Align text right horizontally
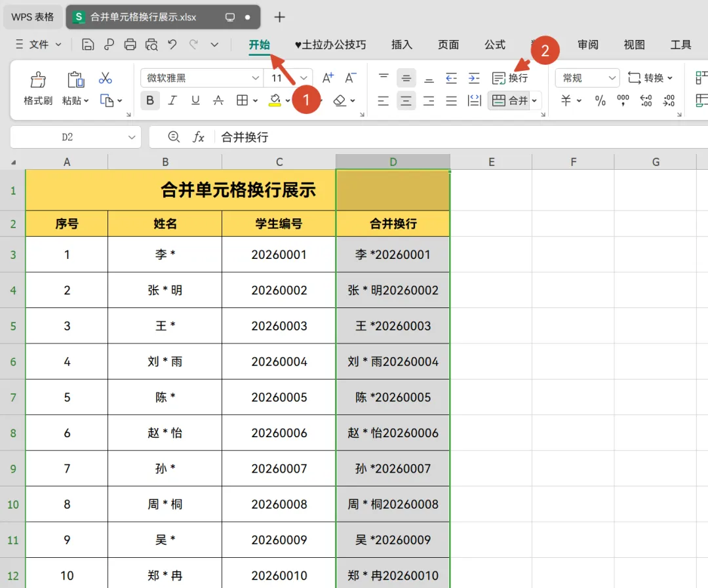Image resolution: width=708 pixels, height=588 pixels. pos(429,100)
